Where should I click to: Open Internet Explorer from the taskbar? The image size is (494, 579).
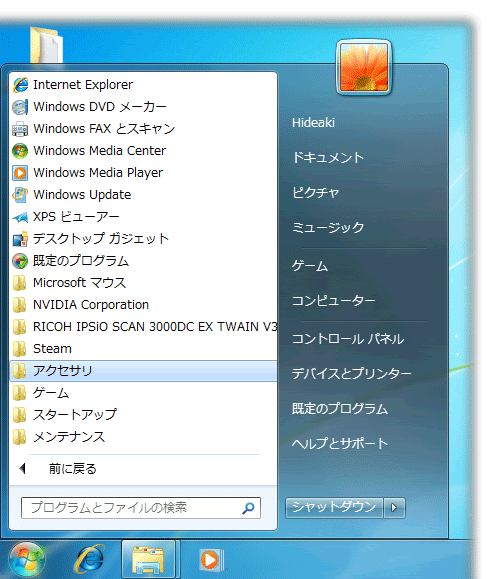pos(90,559)
